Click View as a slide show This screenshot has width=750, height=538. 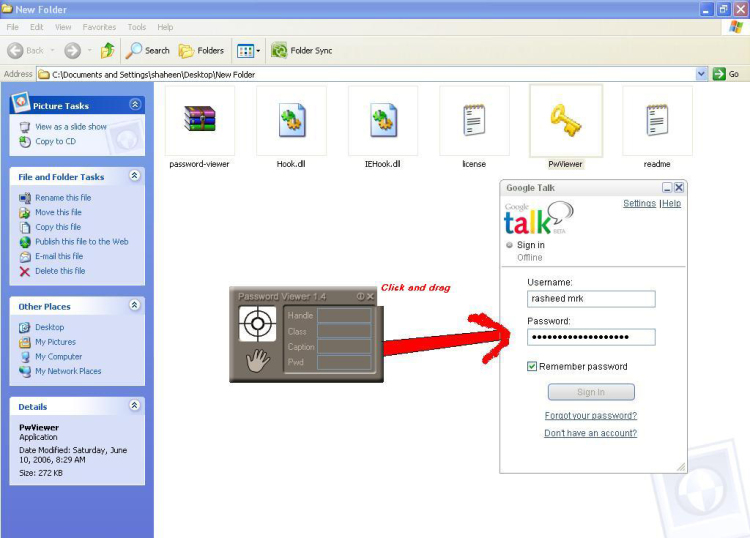[x=70, y=127]
